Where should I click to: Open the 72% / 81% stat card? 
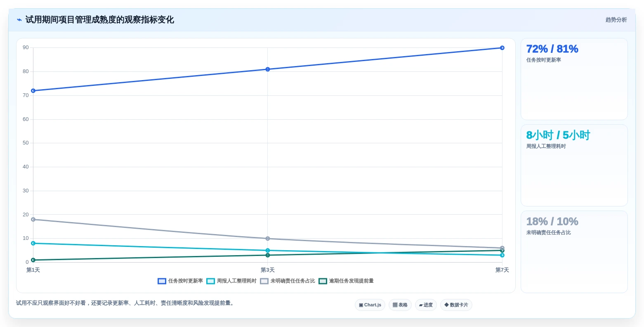[x=574, y=79]
